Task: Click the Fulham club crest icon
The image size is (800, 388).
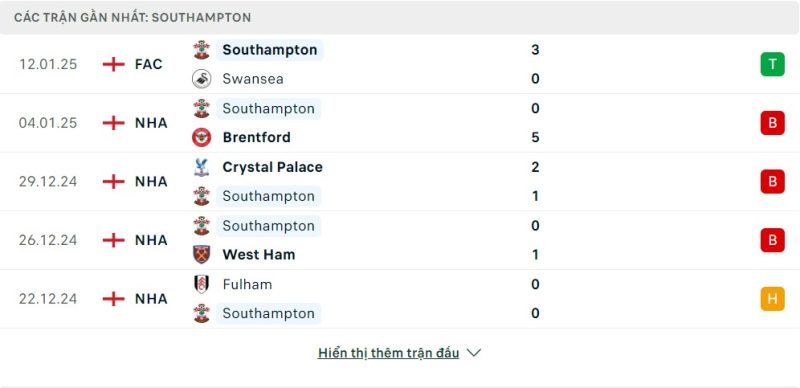Action: click(x=202, y=284)
